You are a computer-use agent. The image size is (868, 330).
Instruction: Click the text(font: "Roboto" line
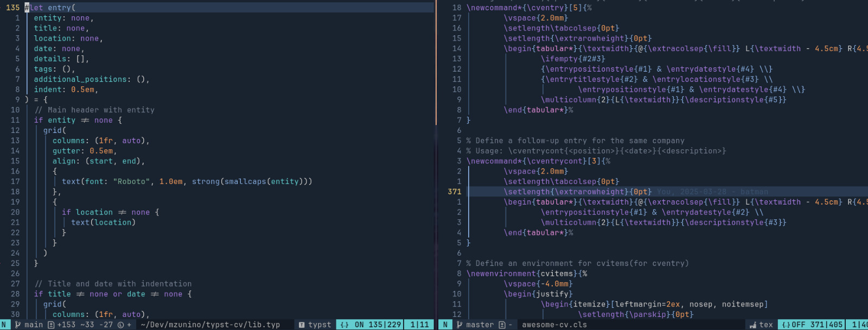coord(187,181)
